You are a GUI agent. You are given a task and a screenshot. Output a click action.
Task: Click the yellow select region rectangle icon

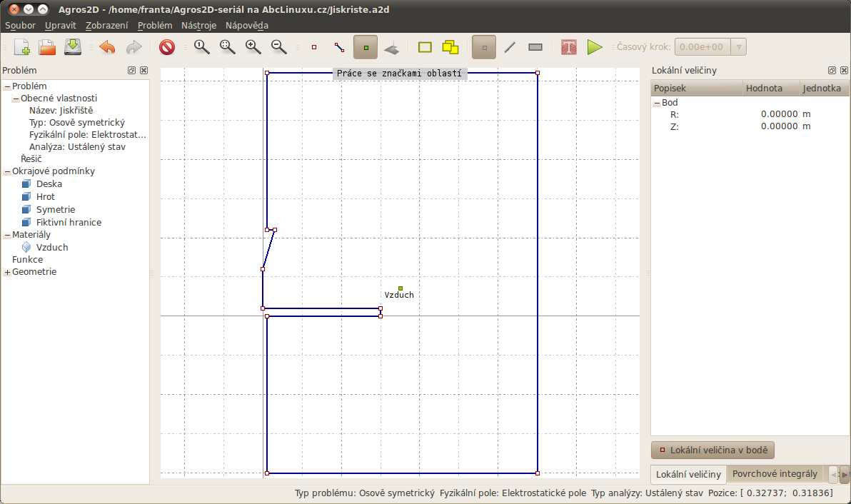tap(425, 47)
